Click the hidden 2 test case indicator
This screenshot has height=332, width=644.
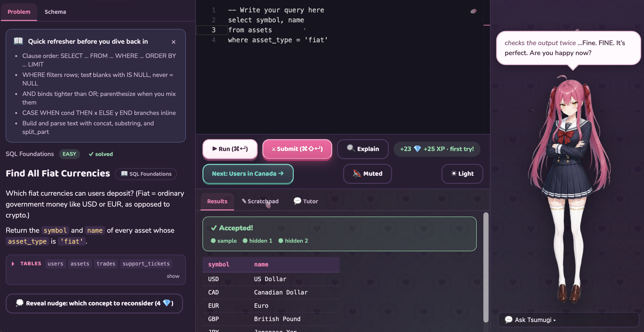[293, 241]
